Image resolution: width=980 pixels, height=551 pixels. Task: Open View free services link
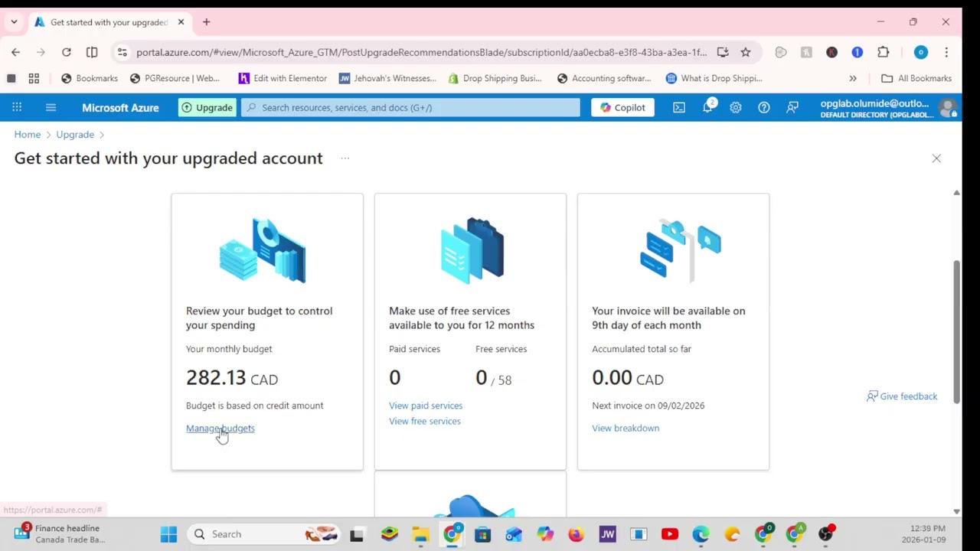pos(425,421)
